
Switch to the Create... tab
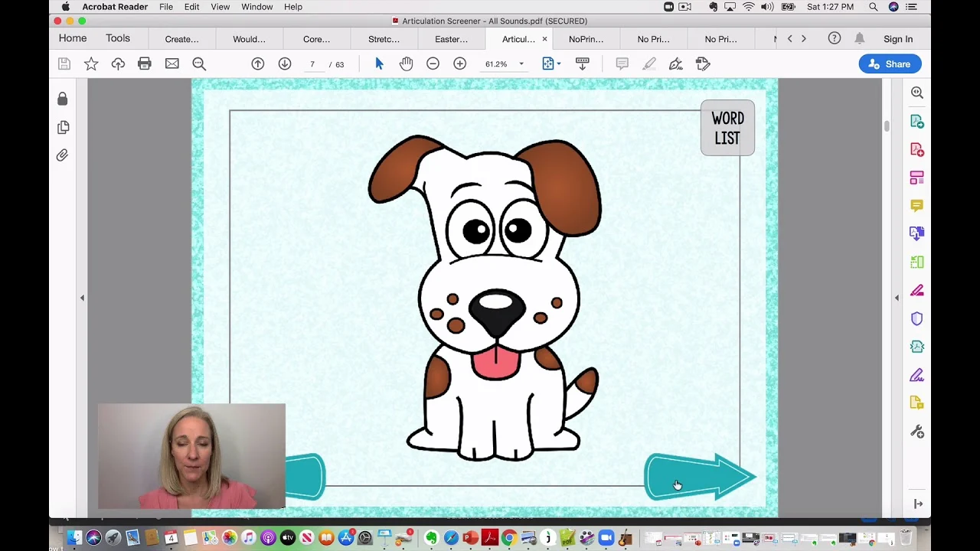point(181,39)
